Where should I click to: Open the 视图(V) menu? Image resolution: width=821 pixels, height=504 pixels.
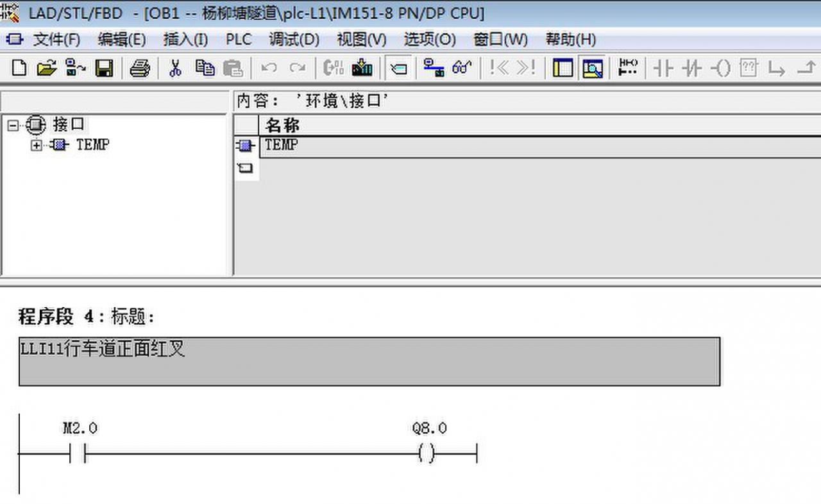(x=362, y=40)
